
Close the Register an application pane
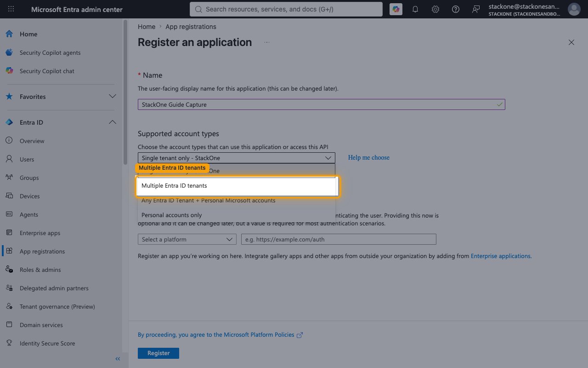(571, 42)
